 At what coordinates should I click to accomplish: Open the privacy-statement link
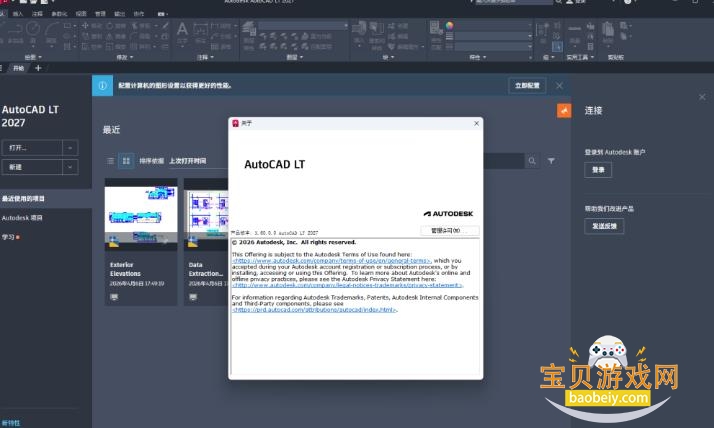pyautogui.click(x=347, y=285)
